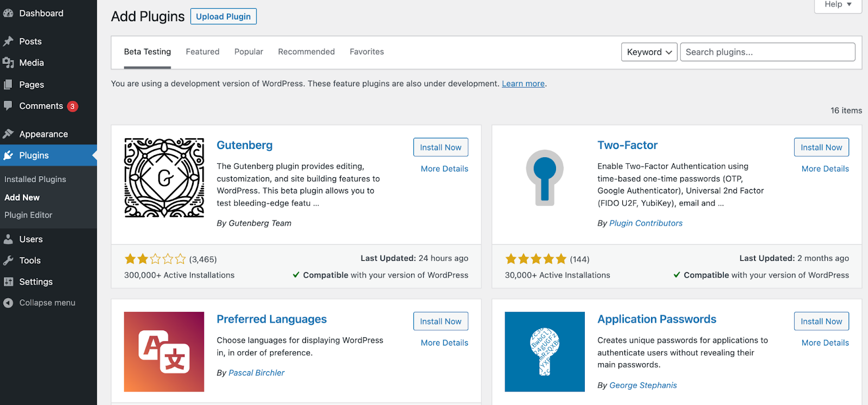Click the Users person icon
This screenshot has height=405, width=868.
click(x=8, y=239)
